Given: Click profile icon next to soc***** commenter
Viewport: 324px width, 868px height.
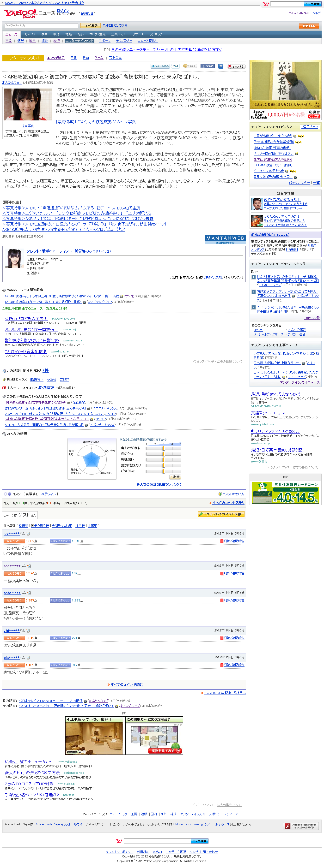Looking at the screenshot, I should click(29, 566).
